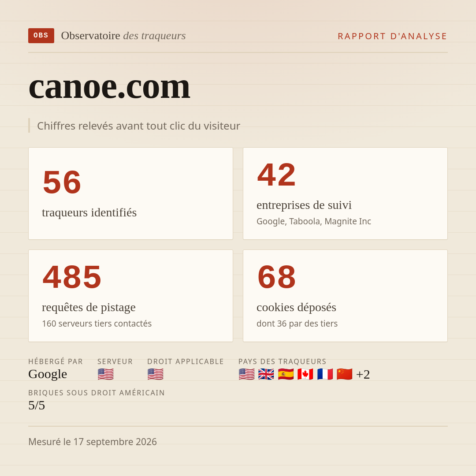Click the Observatoire des traqueurs title
Image resolution: width=476 pixels, height=476 pixels.
point(123,36)
